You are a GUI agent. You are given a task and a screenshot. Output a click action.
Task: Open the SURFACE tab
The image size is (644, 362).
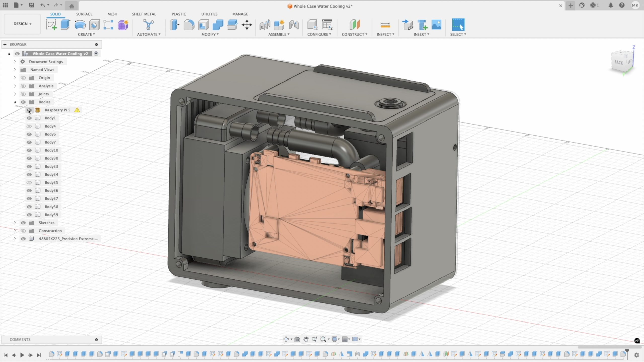click(84, 14)
